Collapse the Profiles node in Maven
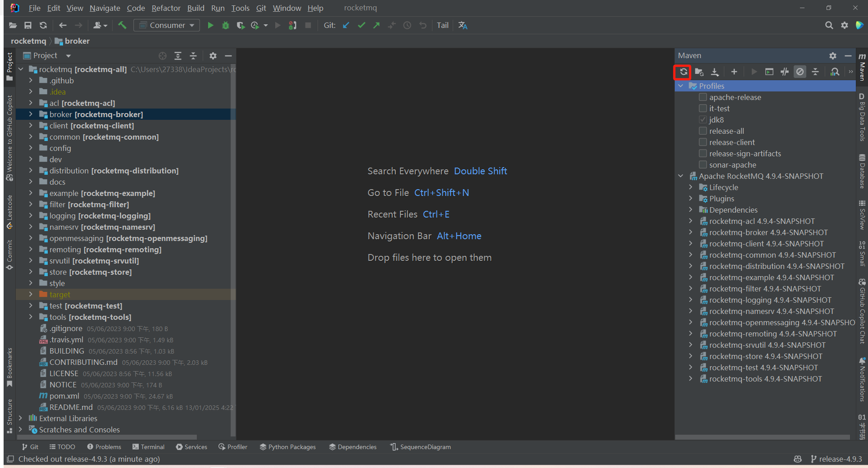868x468 pixels. [681, 86]
